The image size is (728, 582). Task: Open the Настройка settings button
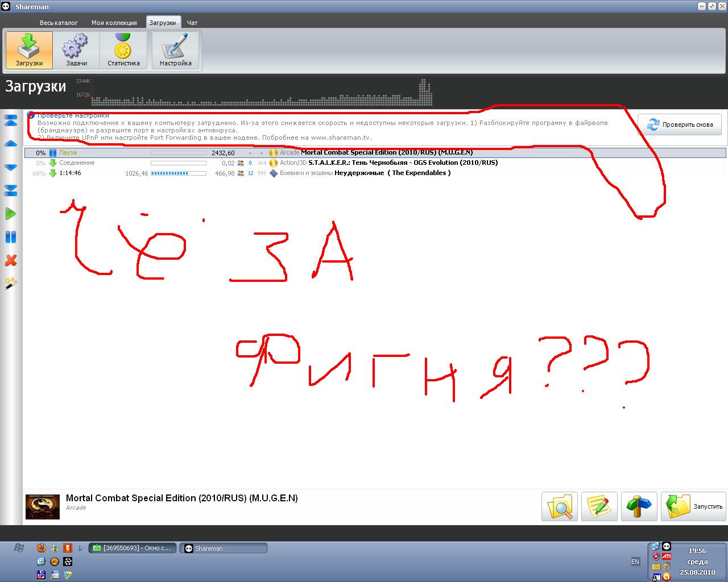[x=175, y=50]
